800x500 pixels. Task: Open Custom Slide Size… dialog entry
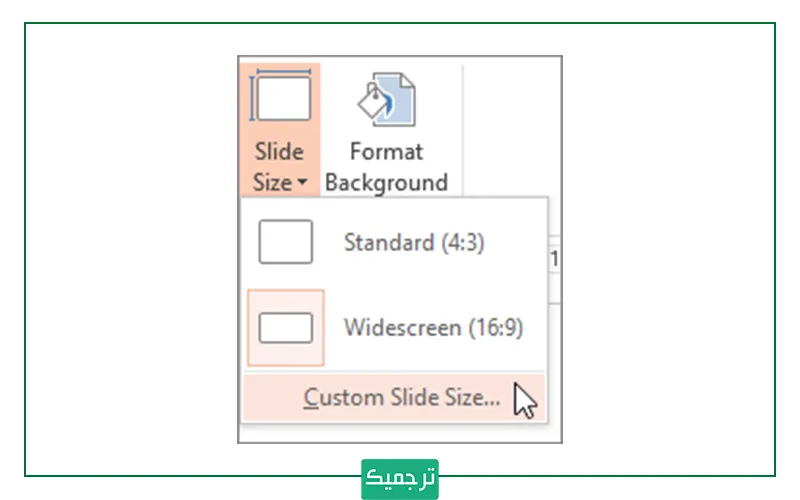pyautogui.click(x=401, y=398)
